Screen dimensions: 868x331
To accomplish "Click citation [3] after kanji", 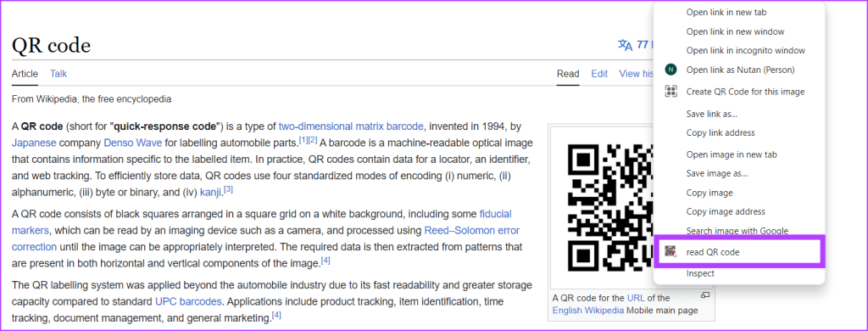I will (x=228, y=189).
